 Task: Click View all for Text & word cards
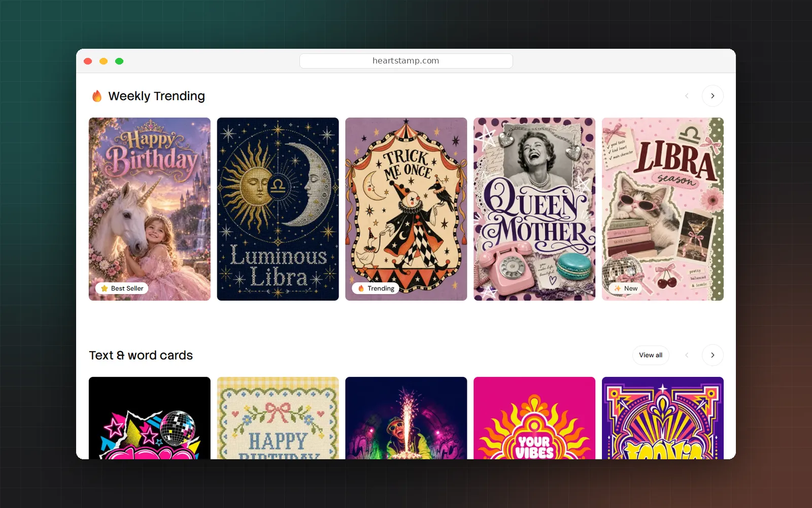[x=651, y=355]
